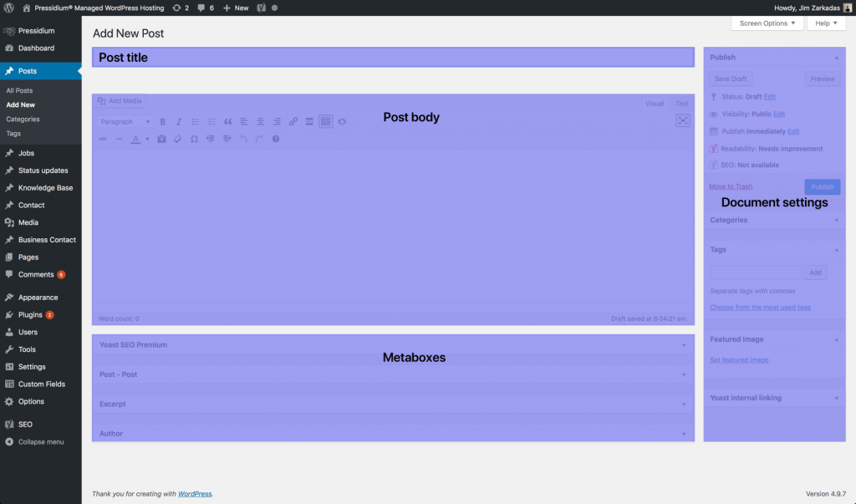Click the Save Draft button
The image size is (856, 504).
point(731,79)
